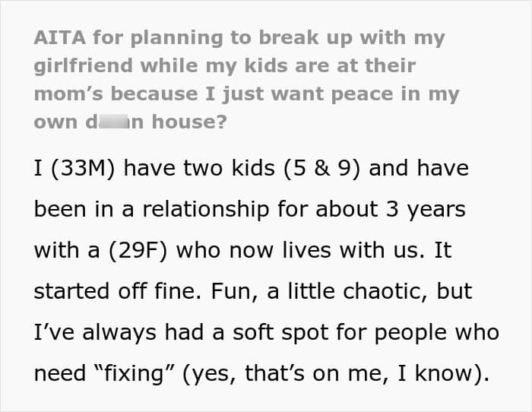Click the word "girlfriend" in the title
The width and height of the screenshot is (532, 412).
point(83,66)
